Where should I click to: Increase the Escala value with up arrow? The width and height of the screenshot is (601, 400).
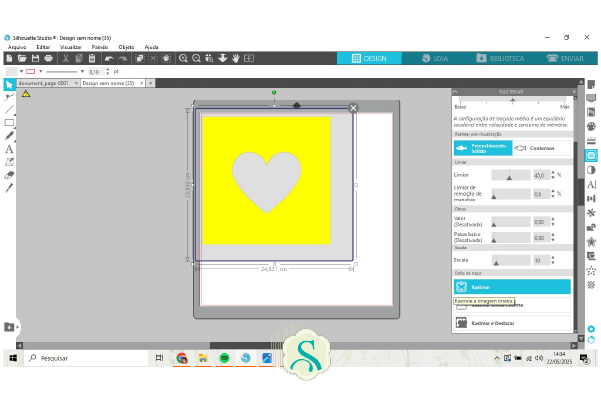point(553,258)
